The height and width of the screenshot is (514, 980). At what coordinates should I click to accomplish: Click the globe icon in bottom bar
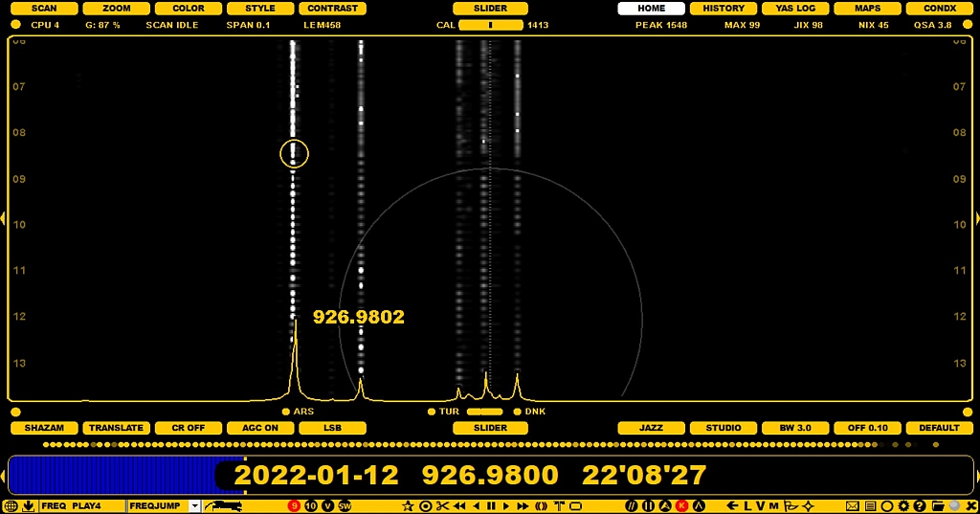coord(11,505)
